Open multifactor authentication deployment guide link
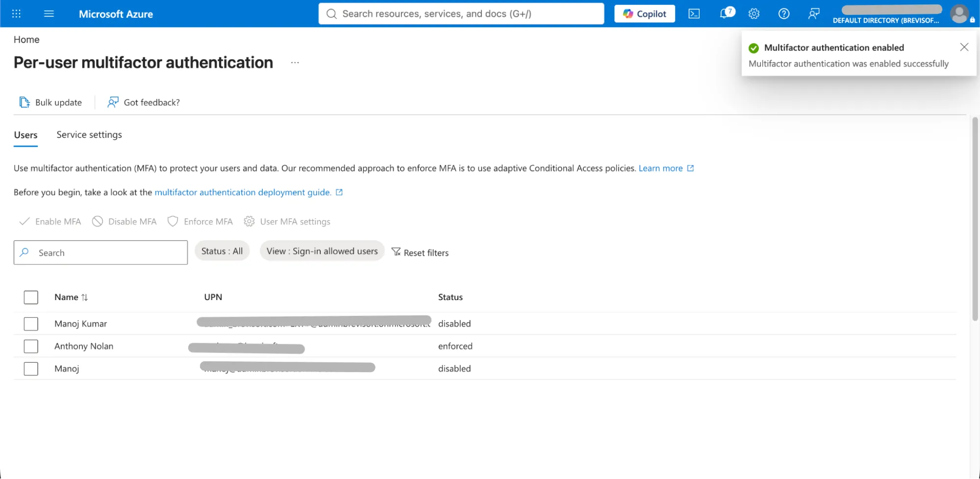Image resolution: width=980 pixels, height=479 pixels. [x=249, y=192]
